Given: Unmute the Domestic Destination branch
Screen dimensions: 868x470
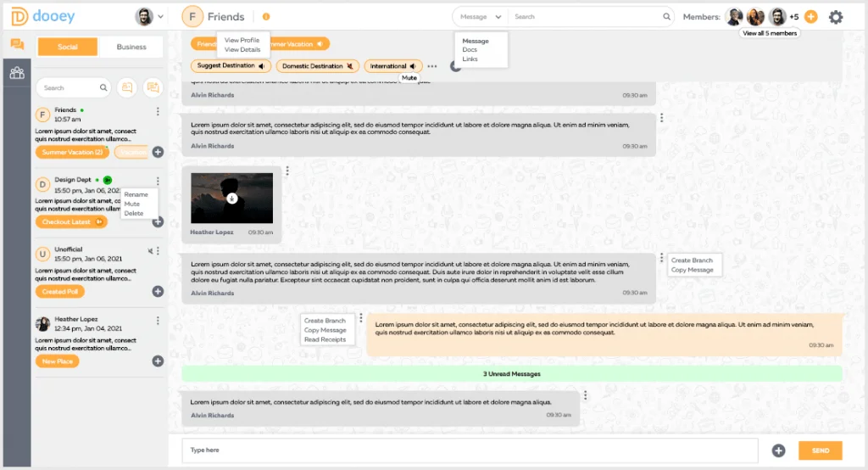Looking at the screenshot, I should pos(350,66).
